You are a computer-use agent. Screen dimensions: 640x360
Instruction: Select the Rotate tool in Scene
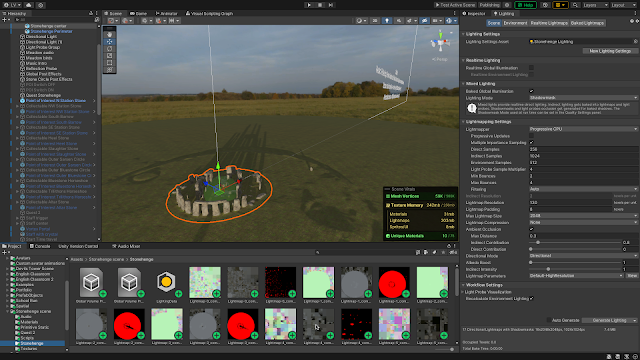pyautogui.click(x=109, y=49)
